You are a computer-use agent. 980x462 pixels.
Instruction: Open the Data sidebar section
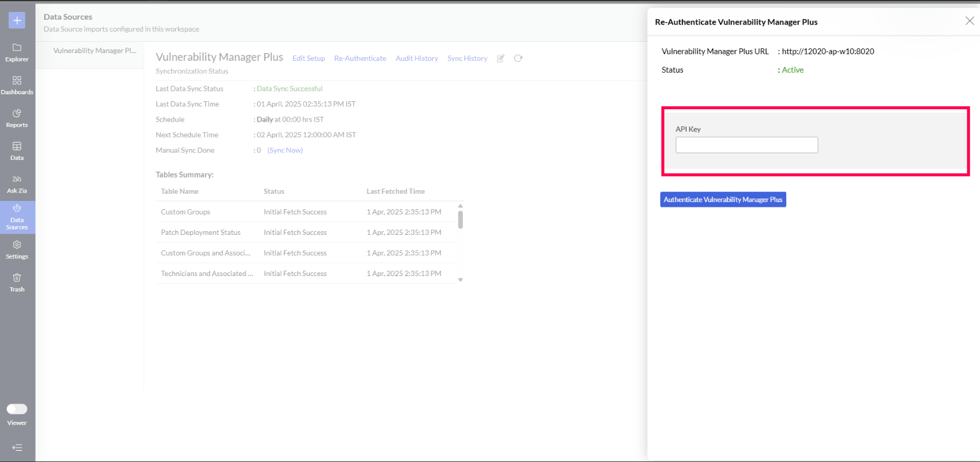pyautogui.click(x=17, y=151)
